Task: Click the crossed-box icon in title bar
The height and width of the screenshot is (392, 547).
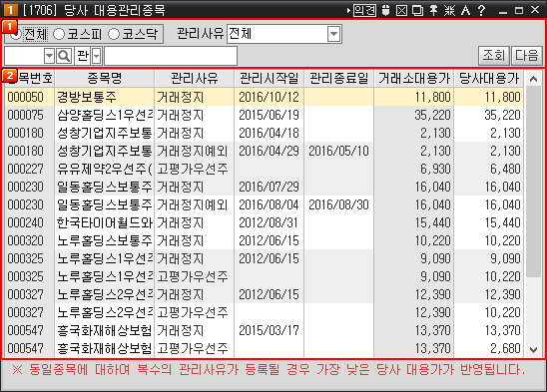Action: (401, 10)
